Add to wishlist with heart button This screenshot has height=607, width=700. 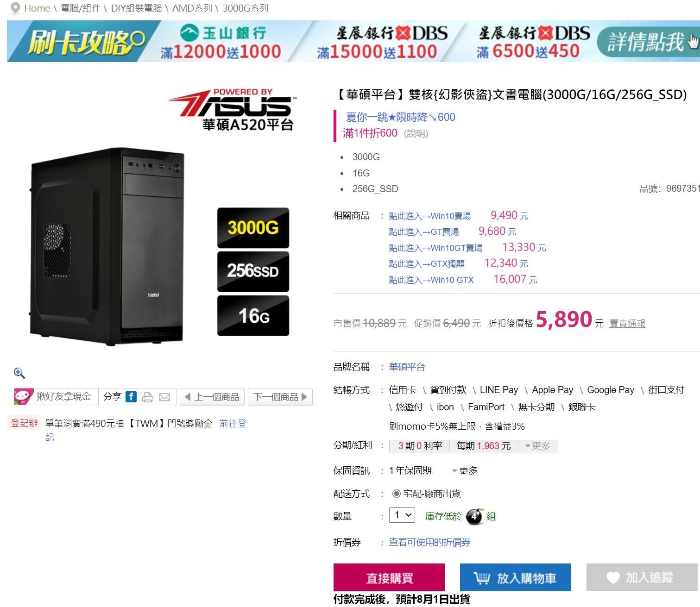(x=642, y=577)
